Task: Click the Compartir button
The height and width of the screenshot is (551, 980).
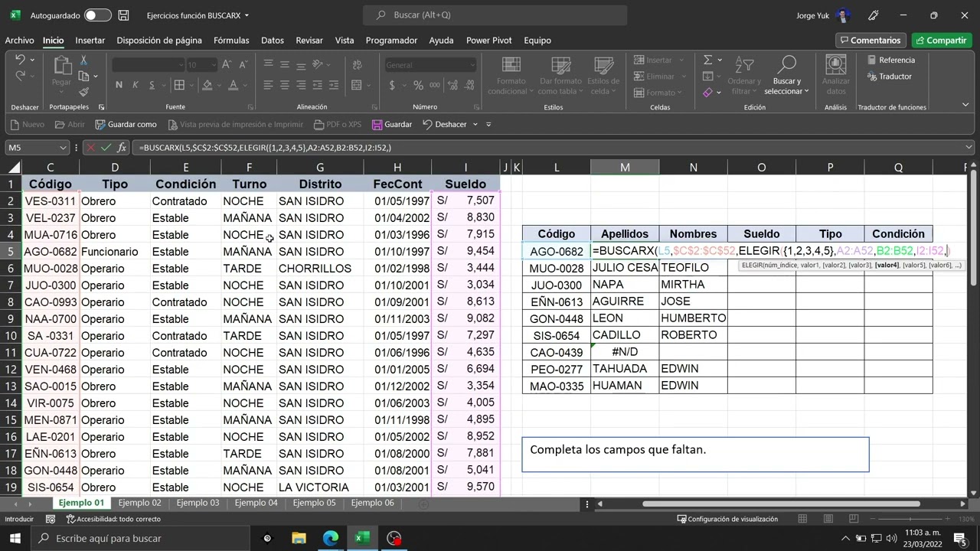Action: pos(941,41)
